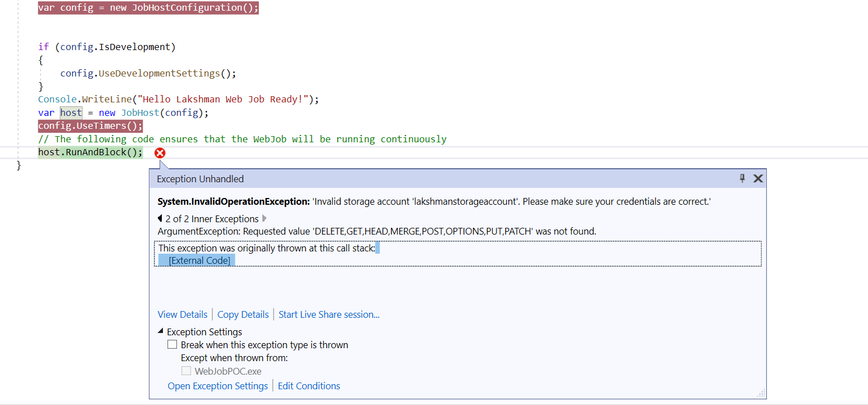Check the WebJobPOC.exe exclusion checkbox

point(186,371)
